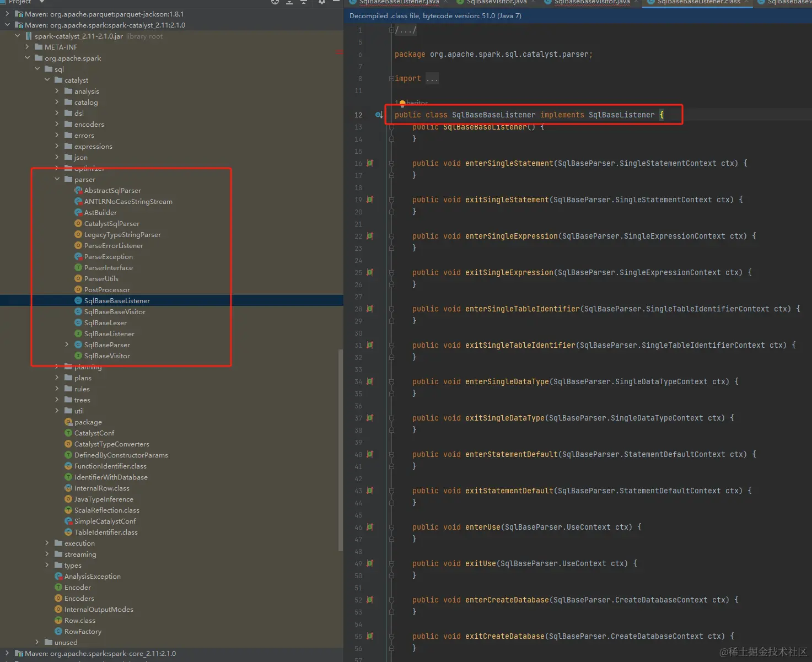Click the package object icon in catalyst
The image size is (812, 662).
tap(68, 422)
